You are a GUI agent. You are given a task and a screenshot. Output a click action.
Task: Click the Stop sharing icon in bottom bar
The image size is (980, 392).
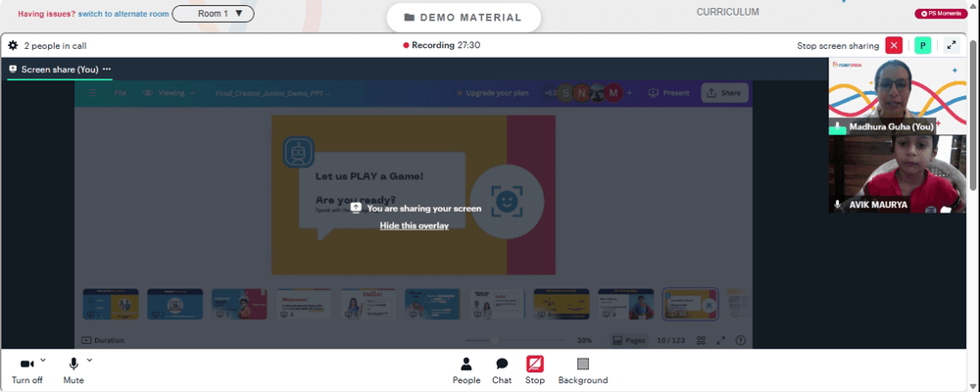pos(535,370)
